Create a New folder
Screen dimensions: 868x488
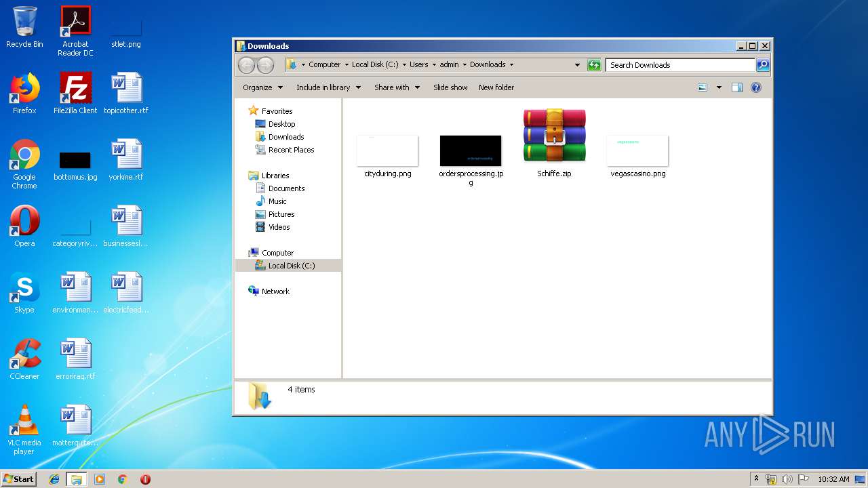tap(496, 87)
